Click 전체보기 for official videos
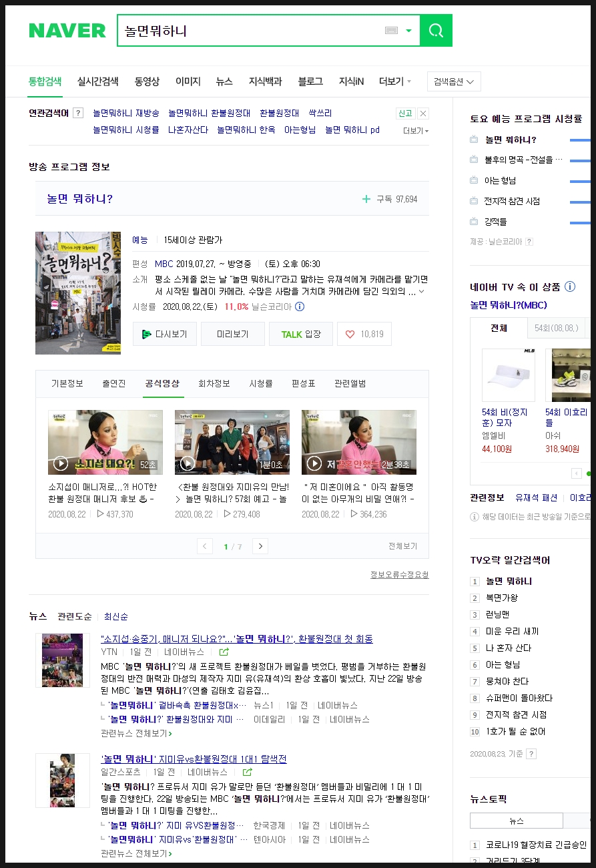The width and height of the screenshot is (596, 868). pyautogui.click(x=403, y=546)
